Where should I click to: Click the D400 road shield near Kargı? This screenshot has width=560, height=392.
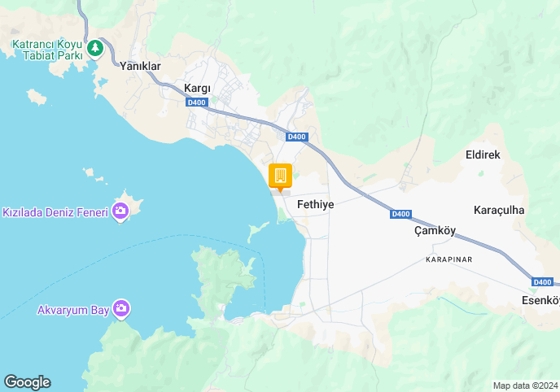click(197, 102)
